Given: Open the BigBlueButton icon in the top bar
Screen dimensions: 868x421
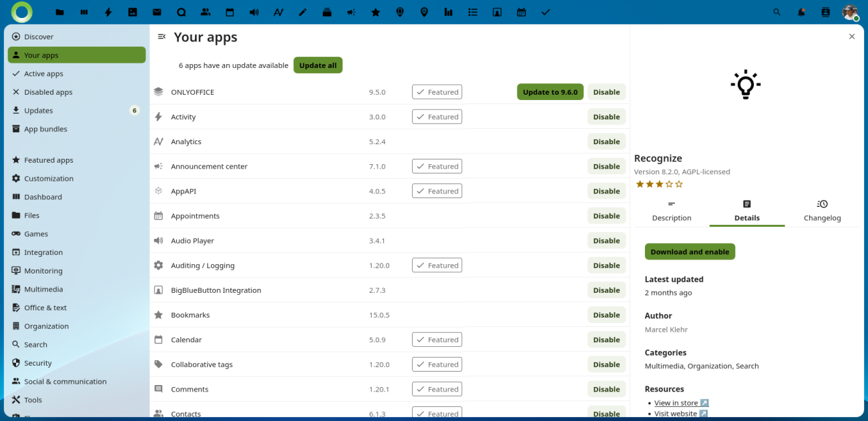Looking at the screenshot, I should (x=497, y=12).
